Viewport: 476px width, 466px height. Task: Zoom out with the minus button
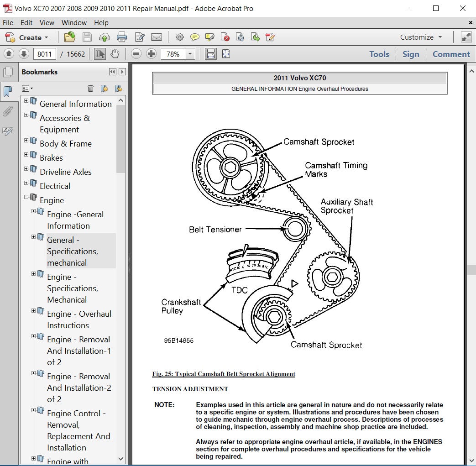point(136,54)
